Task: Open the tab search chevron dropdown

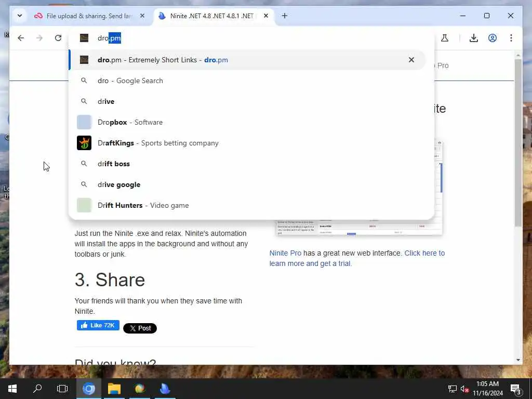Action: [20, 16]
